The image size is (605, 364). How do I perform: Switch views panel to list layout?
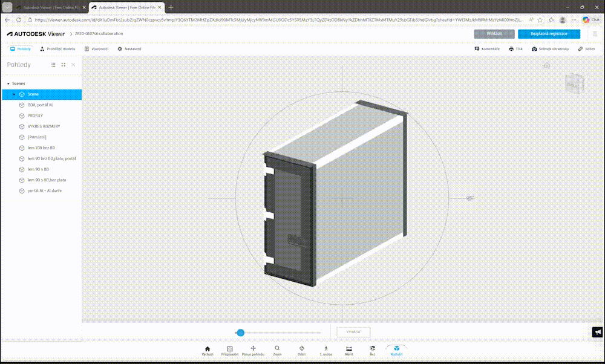coord(53,65)
